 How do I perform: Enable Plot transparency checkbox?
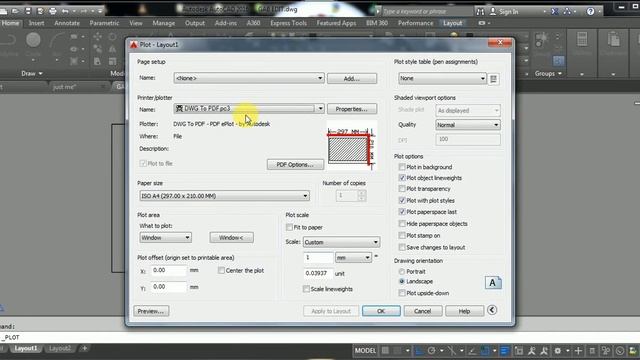pos(402,189)
